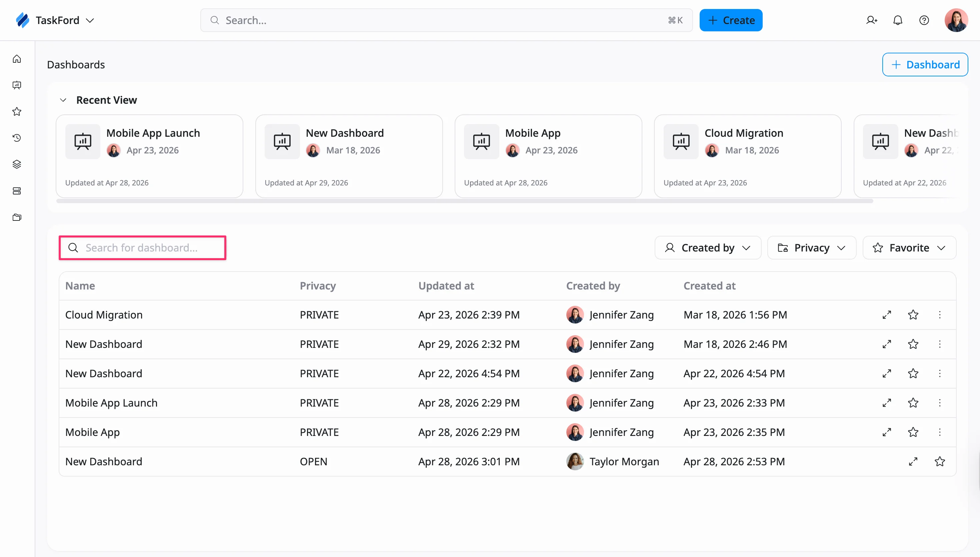Click Mar 18, 2026 1:56 PM cell
Viewport: 980px width, 557px height.
point(735,315)
